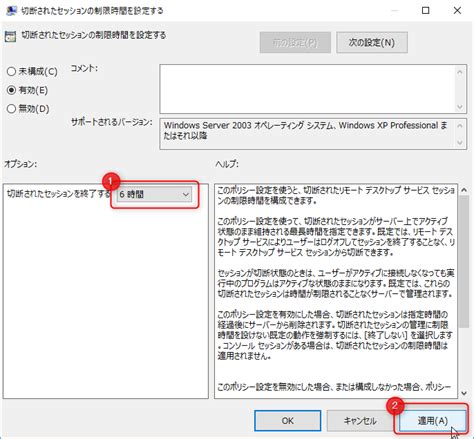Click the first help paragraph text

click(336, 195)
